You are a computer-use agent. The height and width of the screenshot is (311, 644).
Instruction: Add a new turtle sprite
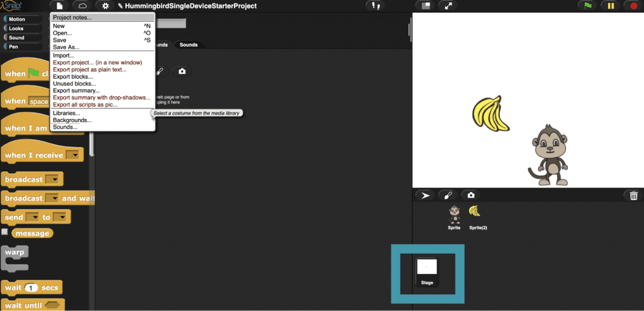pyautogui.click(x=425, y=196)
